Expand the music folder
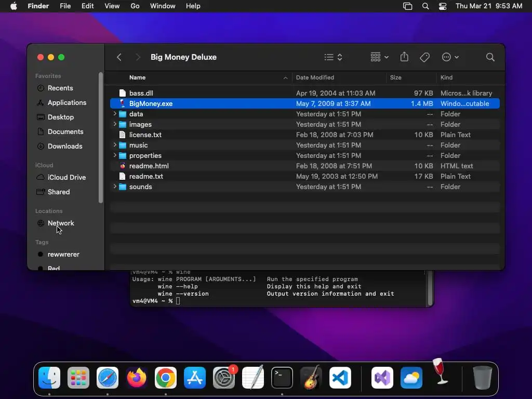Screen dimensions: 532x399 [115, 145]
